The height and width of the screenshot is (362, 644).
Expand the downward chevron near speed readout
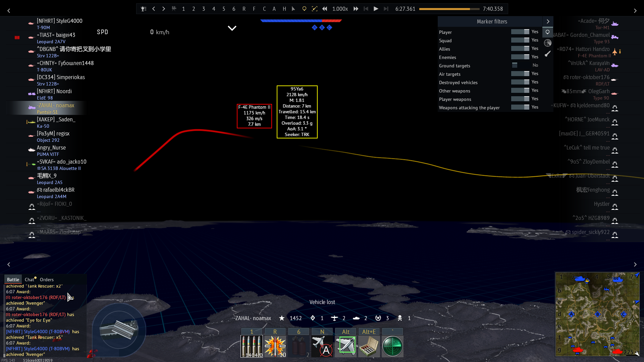(232, 28)
